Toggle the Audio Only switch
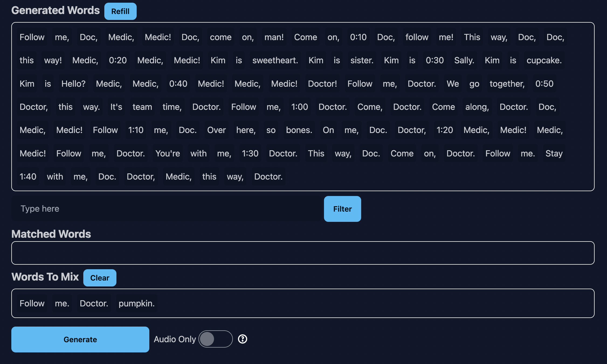The image size is (607, 364). point(215,339)
